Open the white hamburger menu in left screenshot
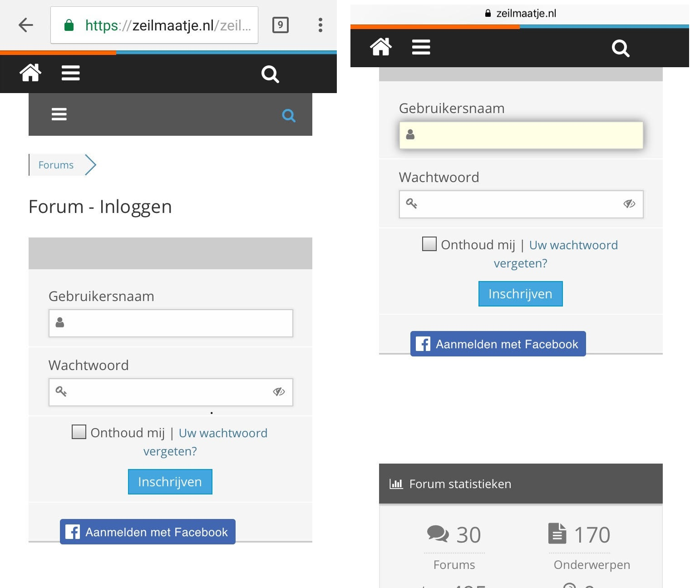 (x=70, y=73)
